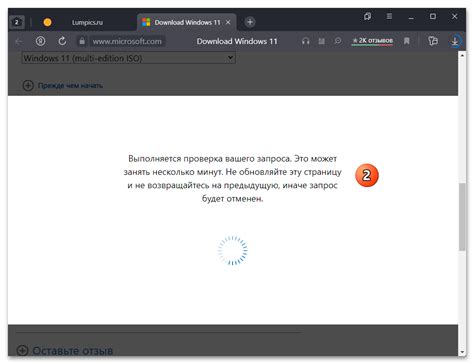The height and width of the screenshot is (364, 474).
Task: Reload the current page
Action: [62, 41]
